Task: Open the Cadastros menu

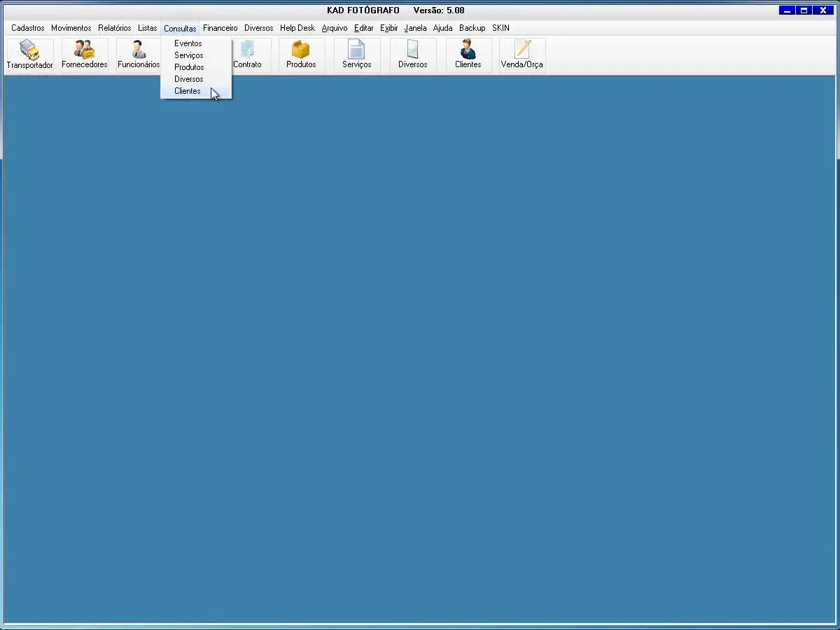Action: pos(28,28)
